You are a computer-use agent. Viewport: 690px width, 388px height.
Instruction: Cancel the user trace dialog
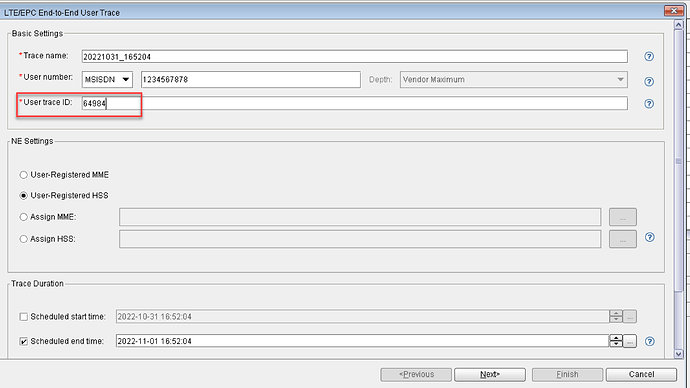[x=641, y=374]
